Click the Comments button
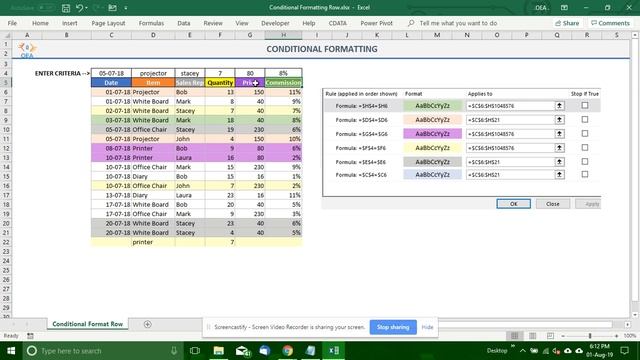Viewport: 640px width, 360px height. 610,23
